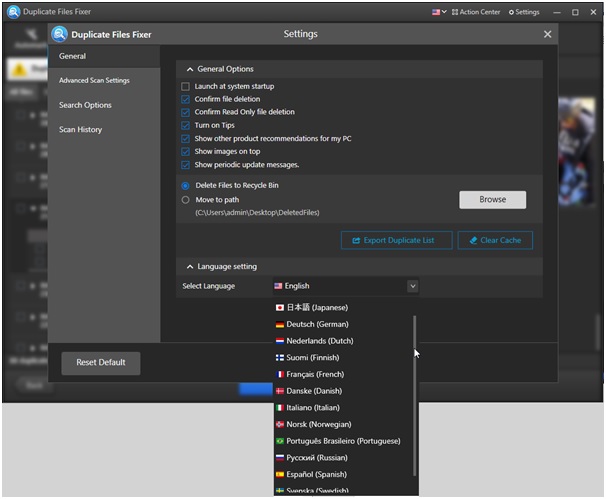Click the Browse button
606x499 pixels.
coord(492,200)
